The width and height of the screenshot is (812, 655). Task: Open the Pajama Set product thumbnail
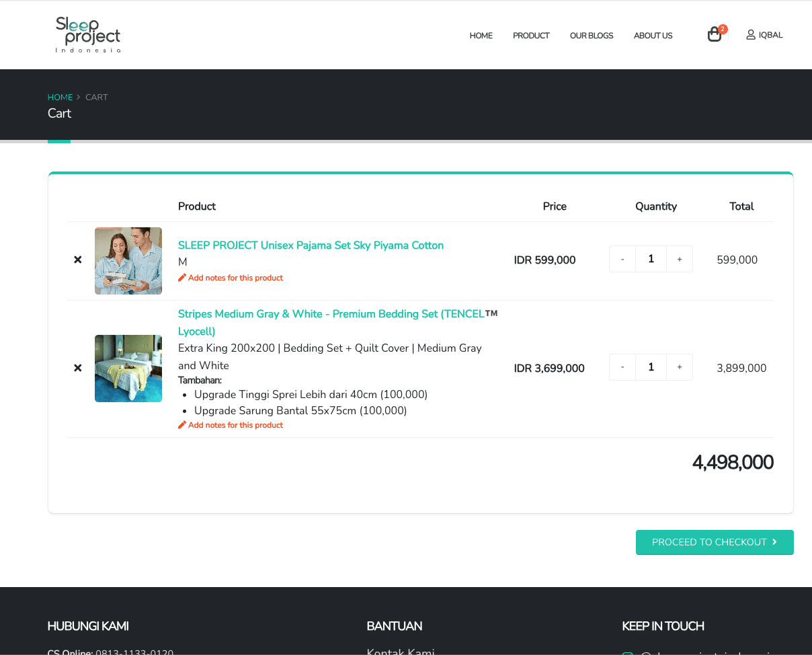[128, 261]
